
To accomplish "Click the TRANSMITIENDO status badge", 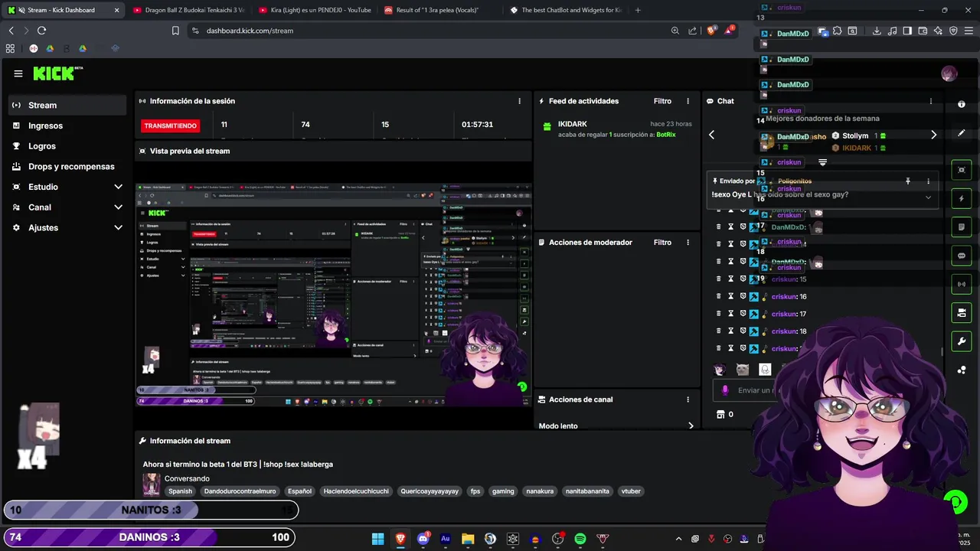I will (x=170, y=126).
